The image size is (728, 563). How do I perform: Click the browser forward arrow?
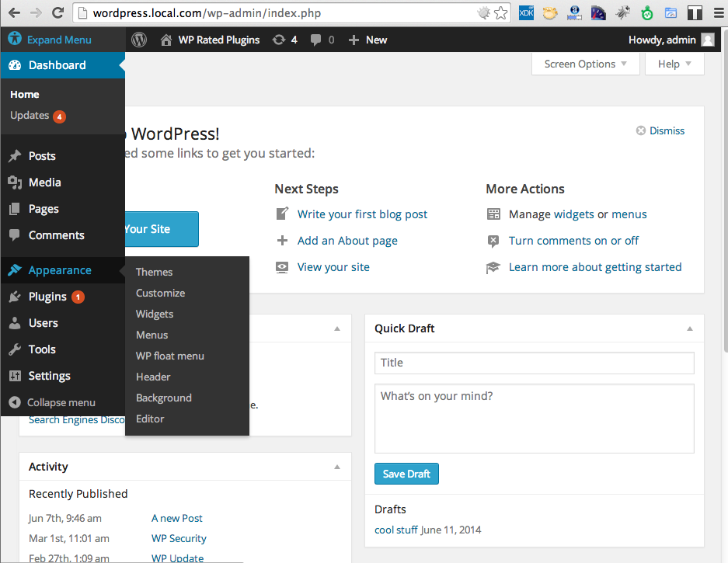(36, 12)
